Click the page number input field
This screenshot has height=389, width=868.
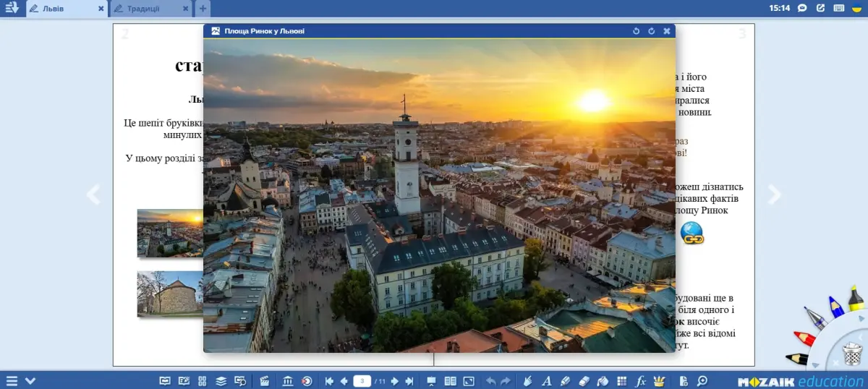[x=362, y=380]
